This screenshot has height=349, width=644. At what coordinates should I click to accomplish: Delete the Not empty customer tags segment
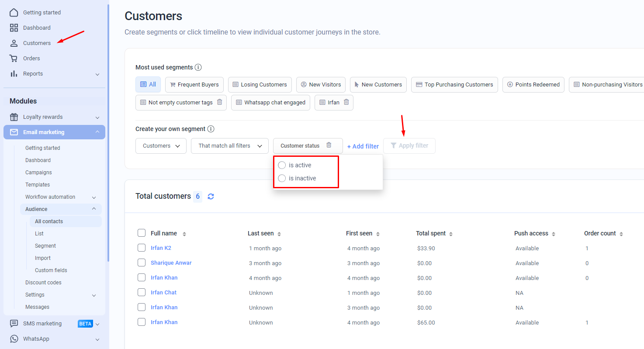point(220,102)
